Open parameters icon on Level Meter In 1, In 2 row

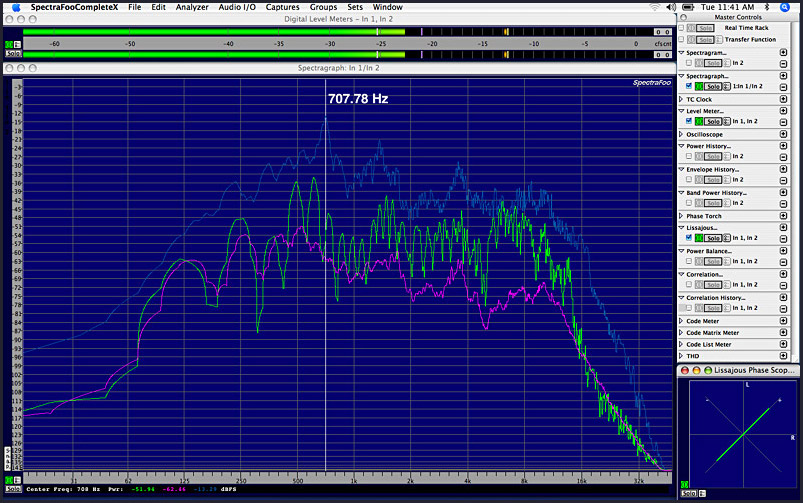[x=726, y=121]
